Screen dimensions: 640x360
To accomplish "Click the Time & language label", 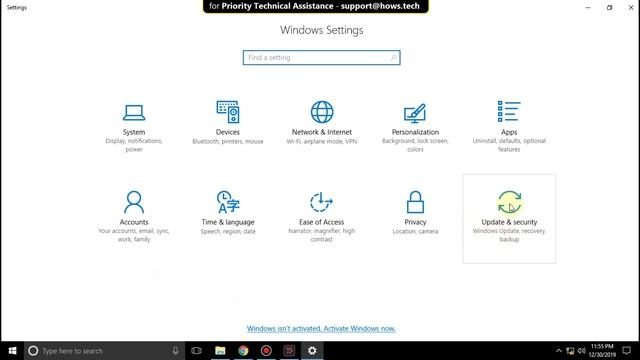I will 228,222.
